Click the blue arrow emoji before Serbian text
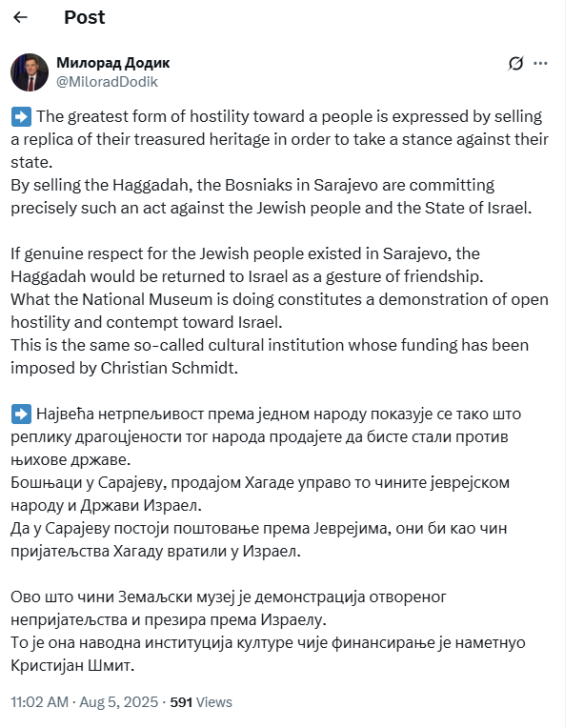584x728 pixels. point(21,415)
